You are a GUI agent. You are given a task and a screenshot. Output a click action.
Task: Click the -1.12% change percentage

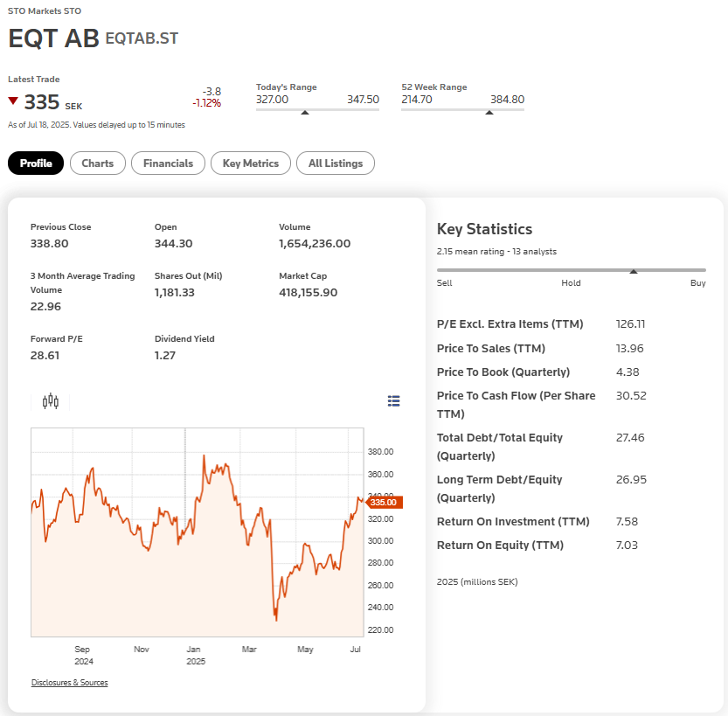coord(207,103)
